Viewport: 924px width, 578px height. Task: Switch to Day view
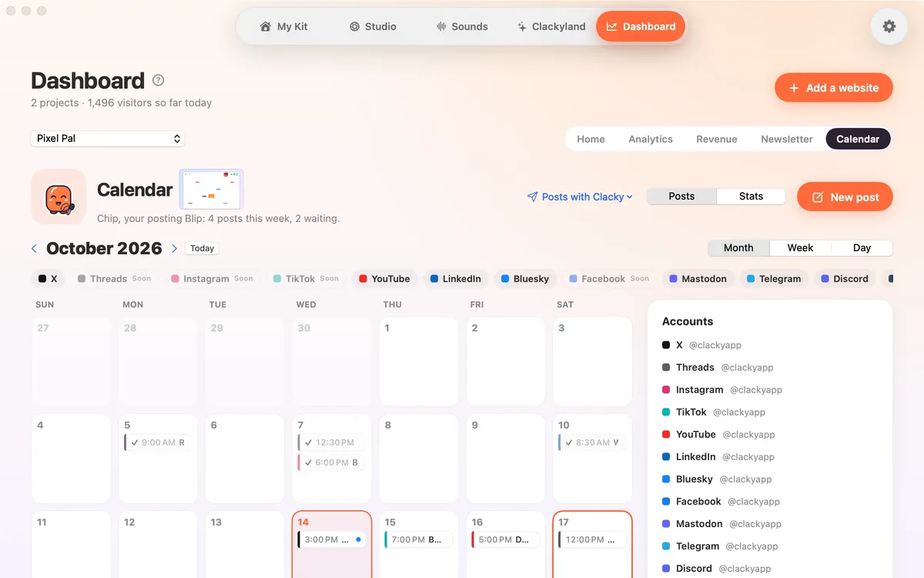tap(862, 248)
